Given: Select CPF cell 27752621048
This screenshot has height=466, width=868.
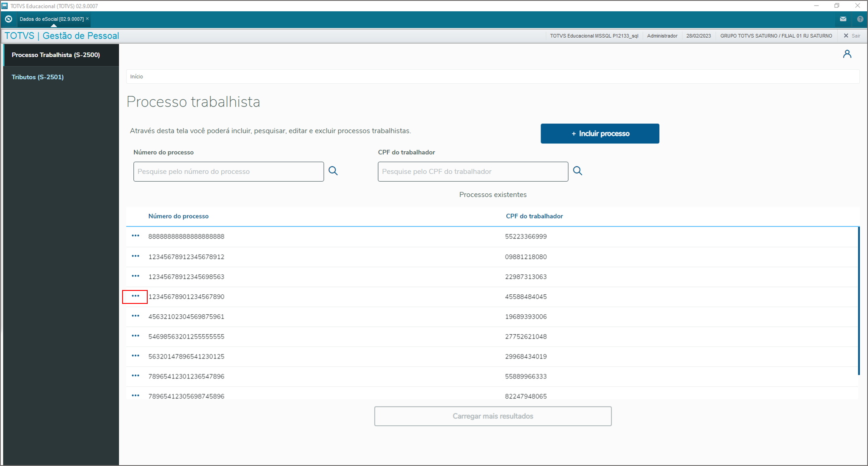Looking at the screenshot, I should tap(526, 337).
